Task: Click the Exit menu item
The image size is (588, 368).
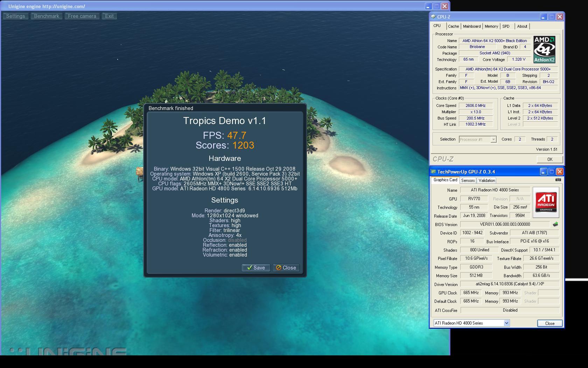Action: point(109,16)
